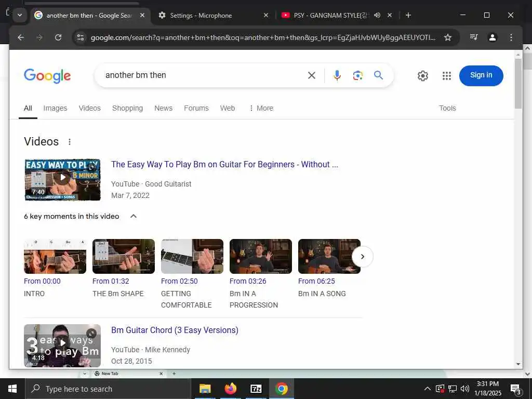
Task: Open Windows notification center
Action: tap(515, 389)
